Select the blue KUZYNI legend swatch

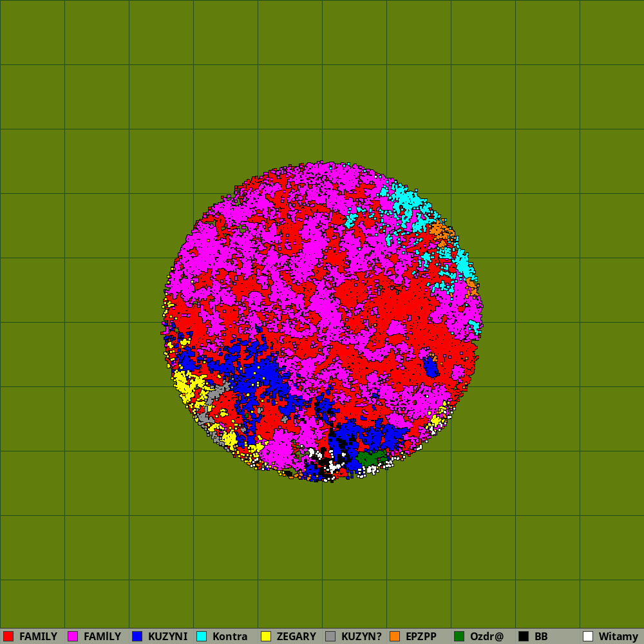(x=137, y=636)
